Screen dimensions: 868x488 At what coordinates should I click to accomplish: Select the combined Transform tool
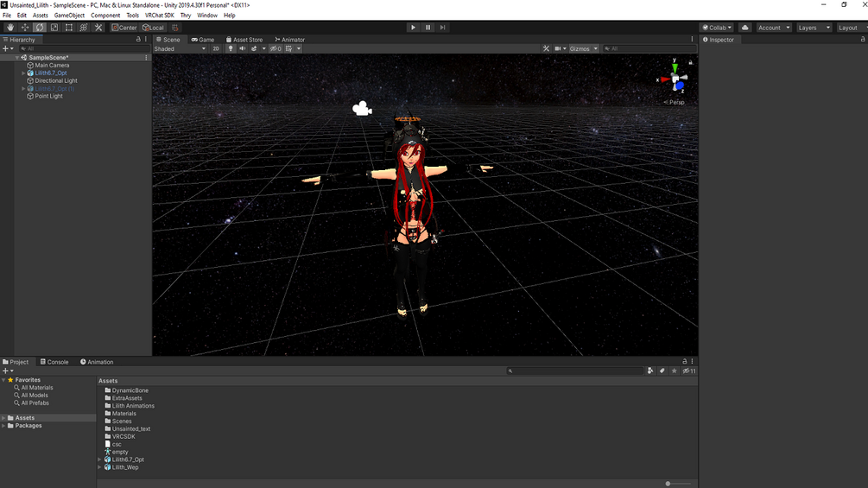[84, 27]
